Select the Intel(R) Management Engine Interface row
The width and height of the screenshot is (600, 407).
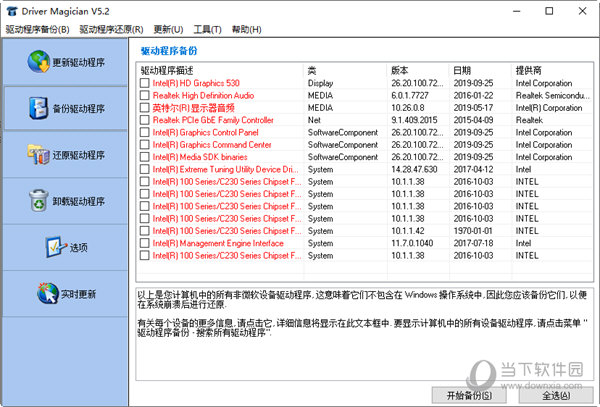pyautogui.click(x=365, y=243)
